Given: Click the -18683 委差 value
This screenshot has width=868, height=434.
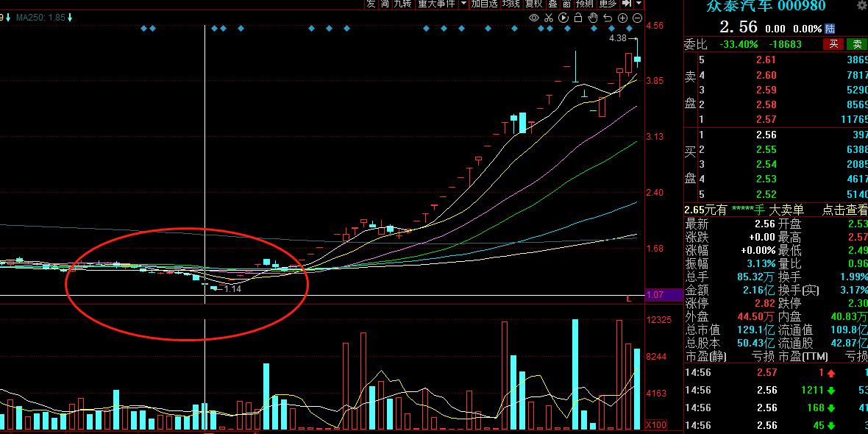Looking at the screenshot, I should [786, 44].
